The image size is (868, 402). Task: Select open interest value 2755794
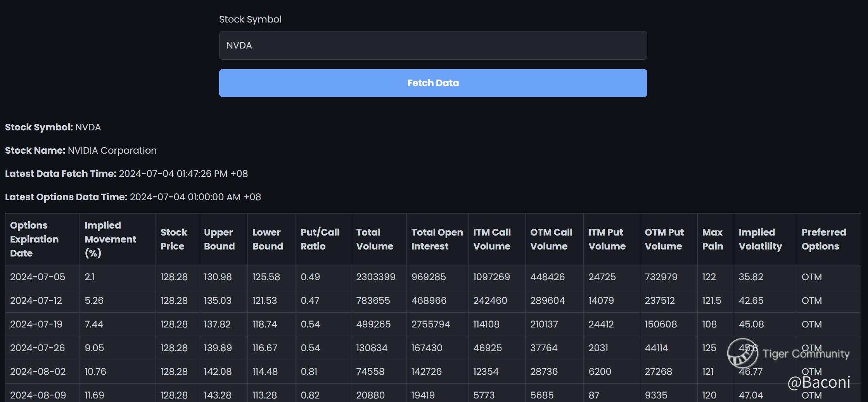pos(431,324)
